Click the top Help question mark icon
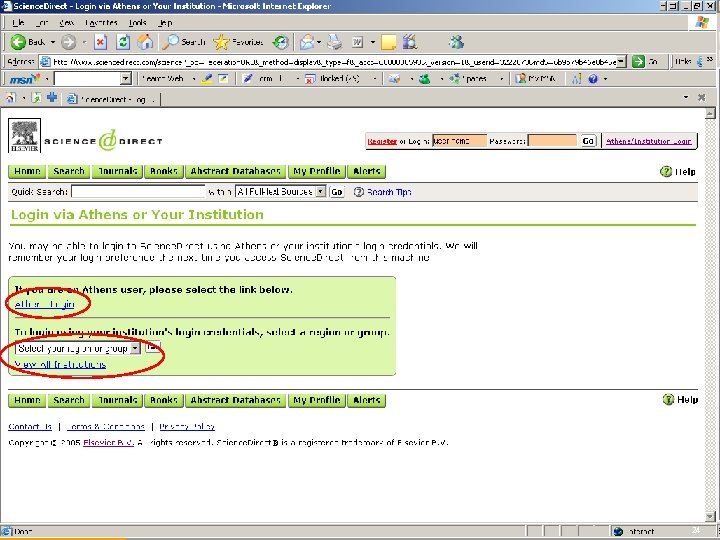 click(x=665, y=172)
